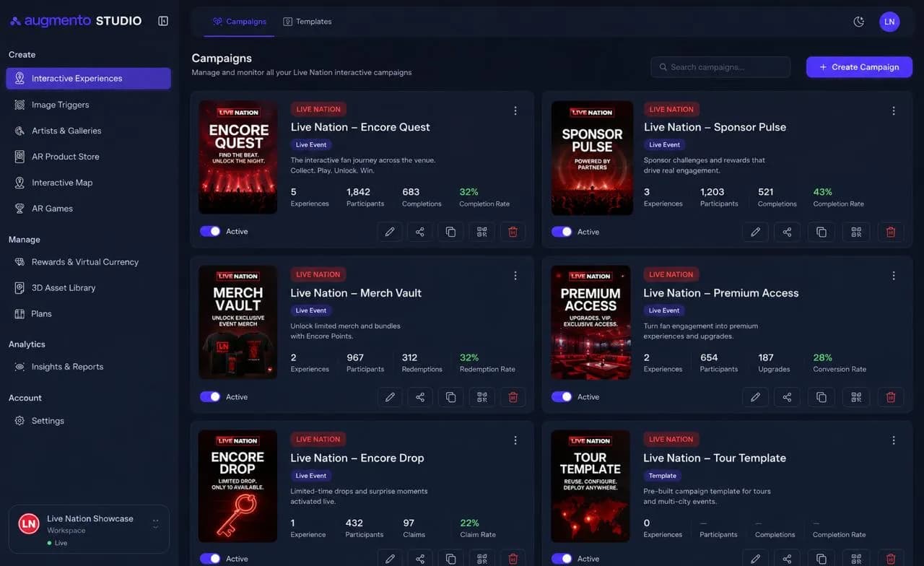Turn off Merch Vault Active switch

point(210,396)
